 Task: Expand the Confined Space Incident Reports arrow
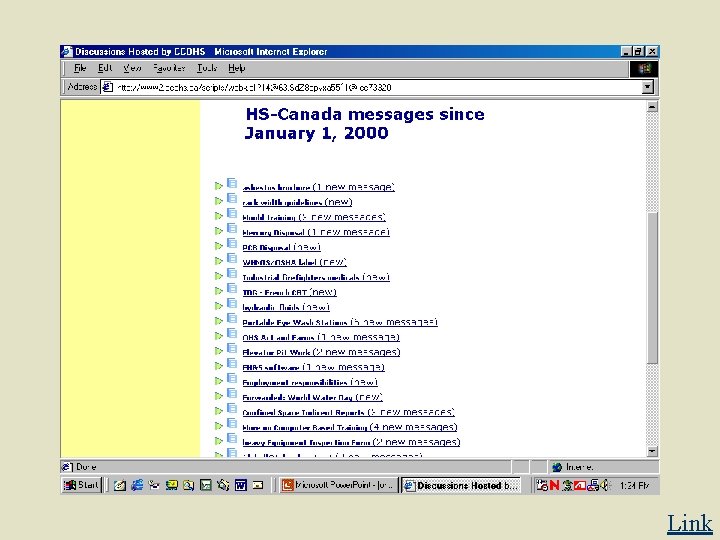219,411
